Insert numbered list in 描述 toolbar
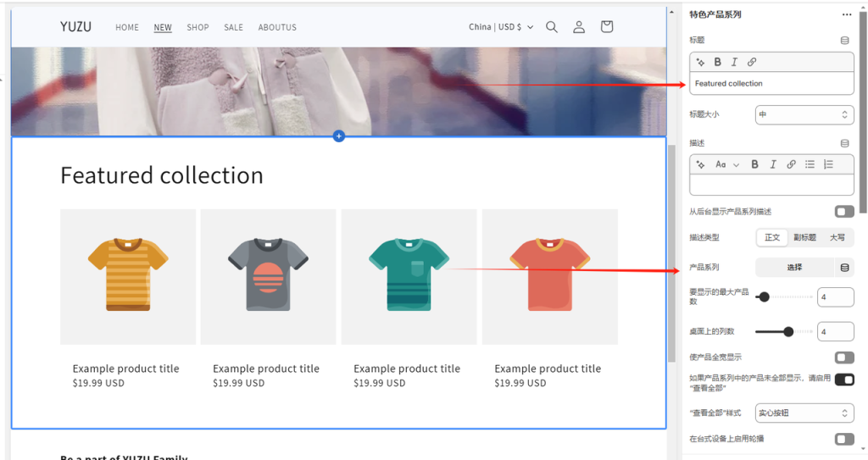 coord(828,164)
